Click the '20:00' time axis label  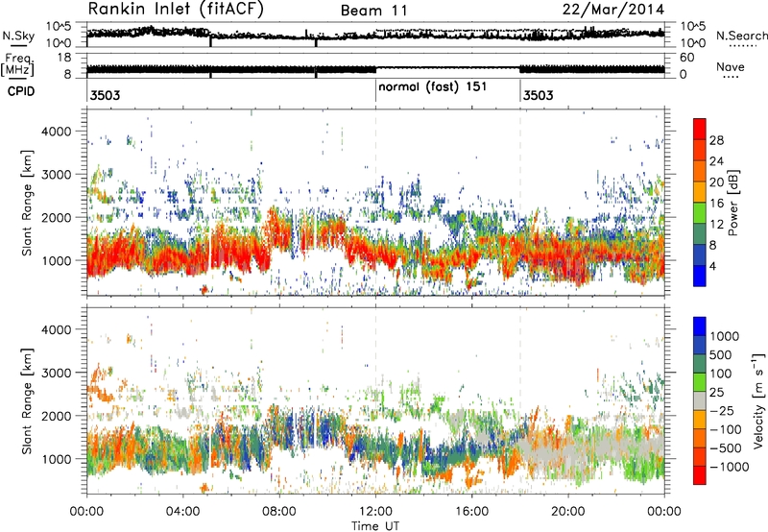pyautogui.click(x=568, y=512)
